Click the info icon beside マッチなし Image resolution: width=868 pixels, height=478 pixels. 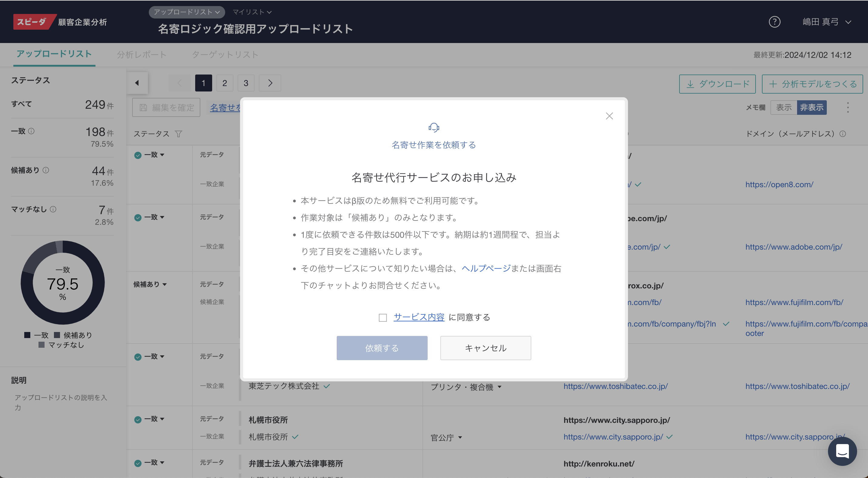[x=53, y=209]
